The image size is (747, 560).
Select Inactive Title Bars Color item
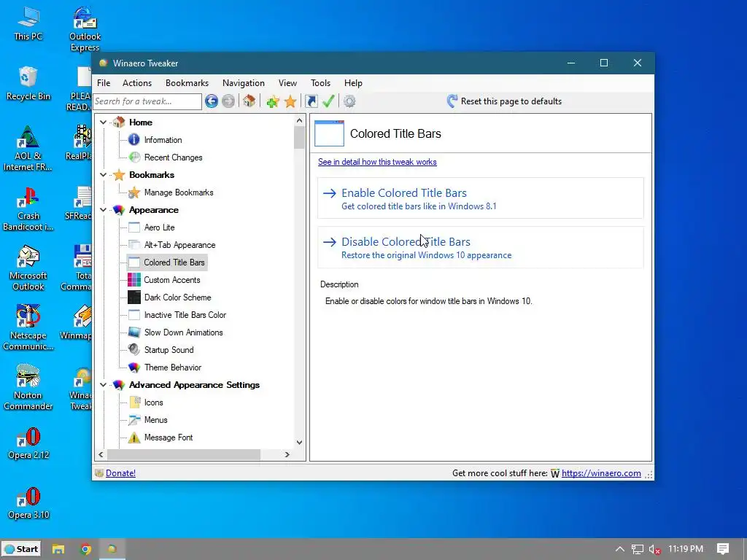185,315
